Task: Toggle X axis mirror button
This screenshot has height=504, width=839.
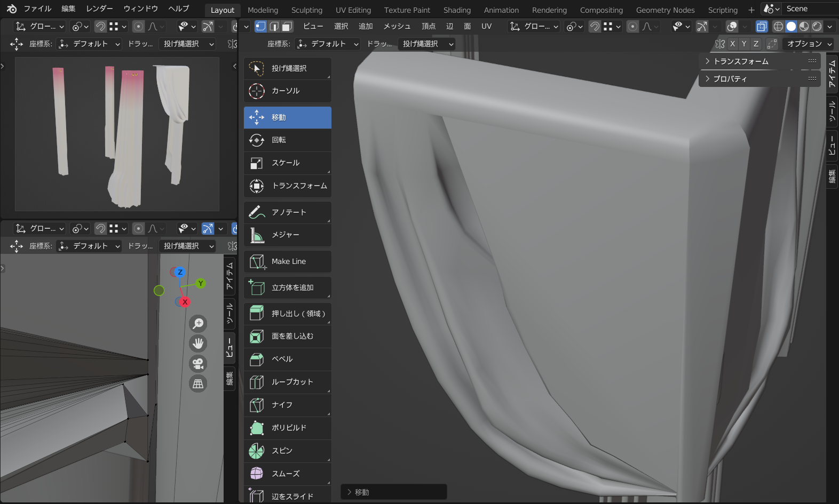Action: [732, 44]
